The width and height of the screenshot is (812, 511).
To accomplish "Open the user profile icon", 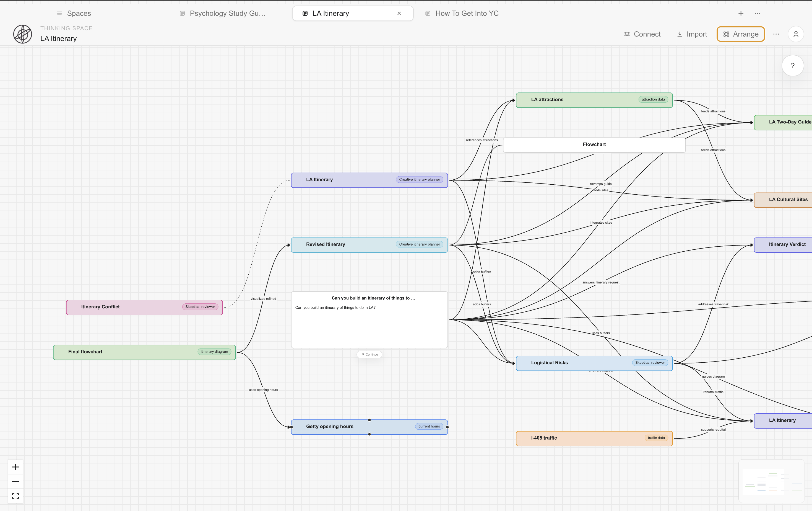I will (795, 34).
